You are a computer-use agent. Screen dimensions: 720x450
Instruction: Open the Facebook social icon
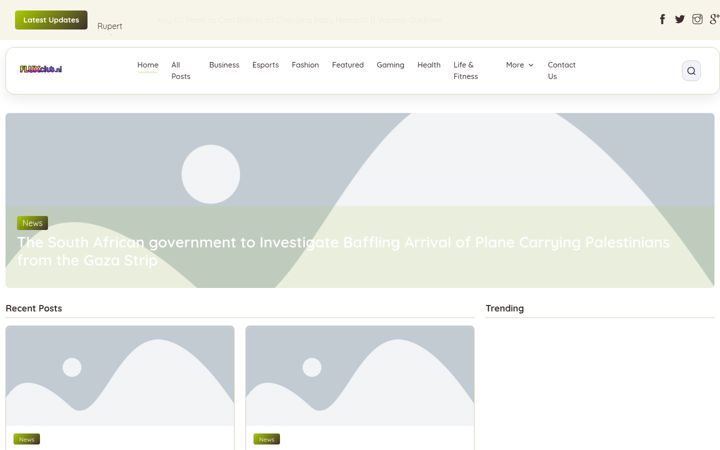pos(662,19)
